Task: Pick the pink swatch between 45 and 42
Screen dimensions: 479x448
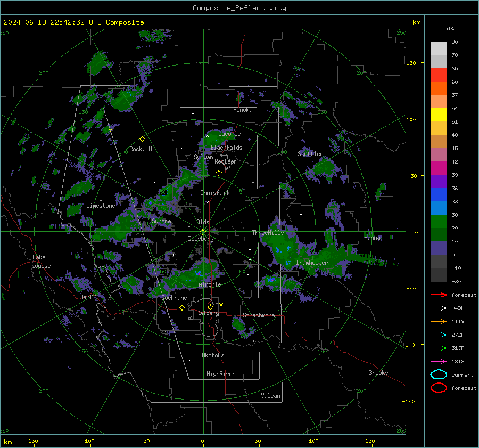Action: pyautogui.click(x=439, y=154)
